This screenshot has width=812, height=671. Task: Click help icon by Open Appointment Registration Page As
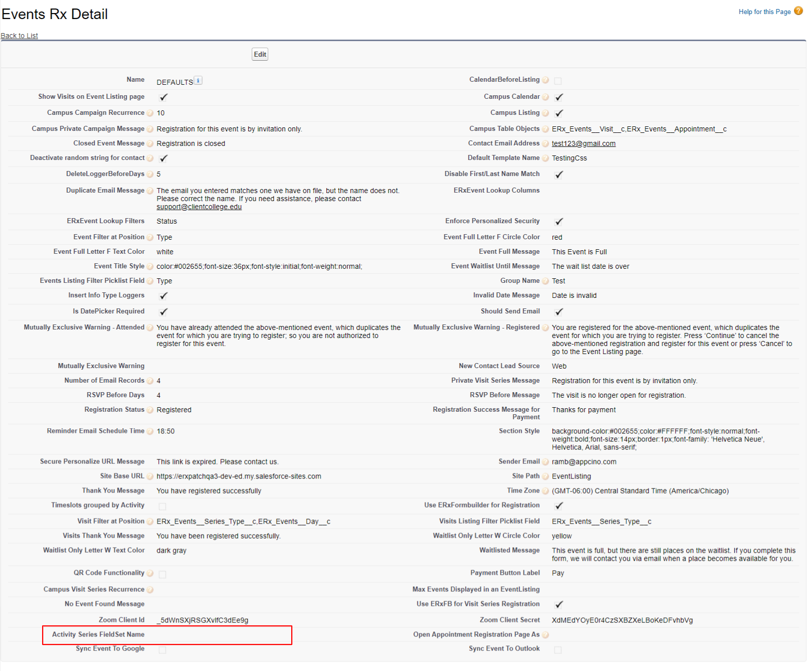coord(545,635)
